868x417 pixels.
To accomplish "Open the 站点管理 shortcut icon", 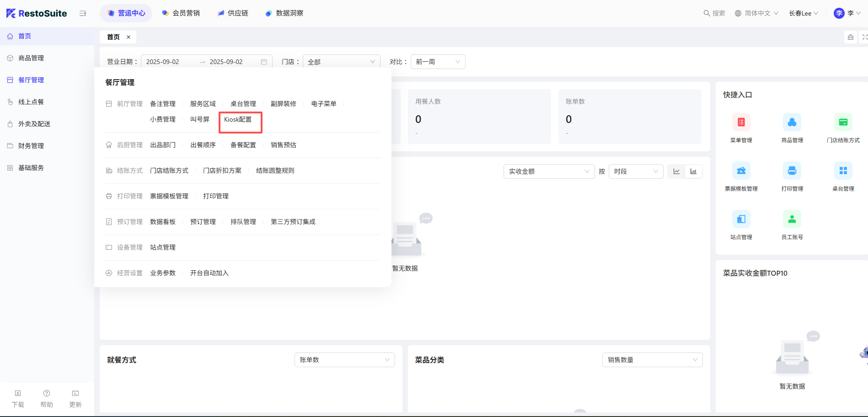I will point(741,219).
